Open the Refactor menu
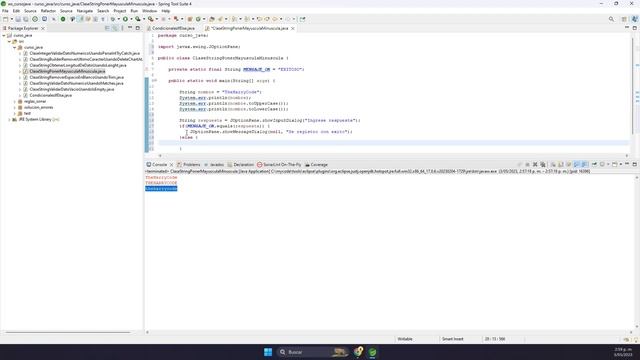 48,11
